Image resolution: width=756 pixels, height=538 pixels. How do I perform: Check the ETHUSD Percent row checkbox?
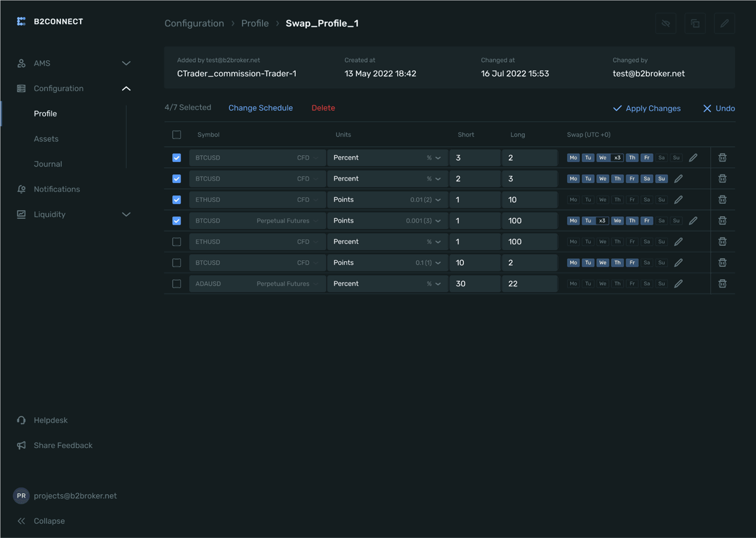[x=177, y=242]
